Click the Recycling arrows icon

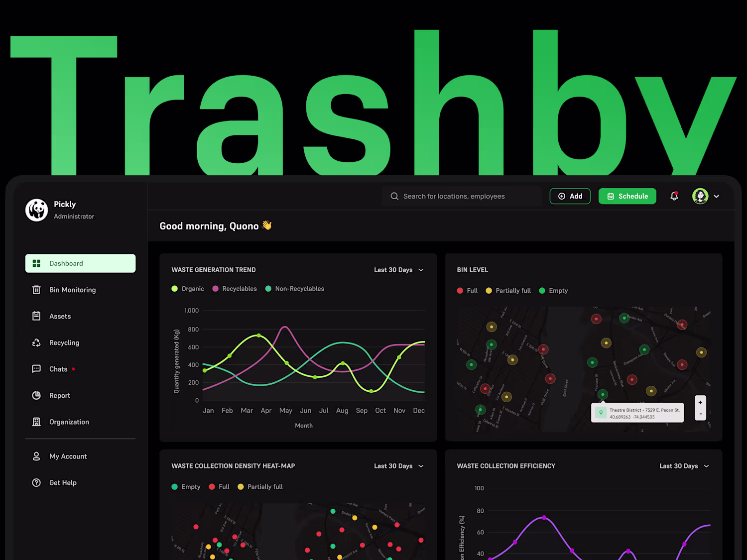pyautogui.click(x=36, y=342)
